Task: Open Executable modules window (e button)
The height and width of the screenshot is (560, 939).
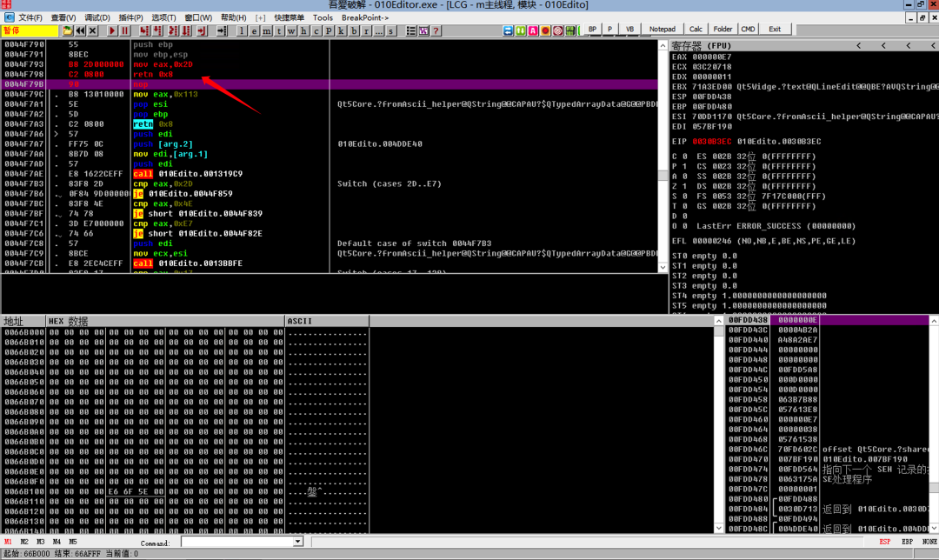Action: [x=254, y=31]
